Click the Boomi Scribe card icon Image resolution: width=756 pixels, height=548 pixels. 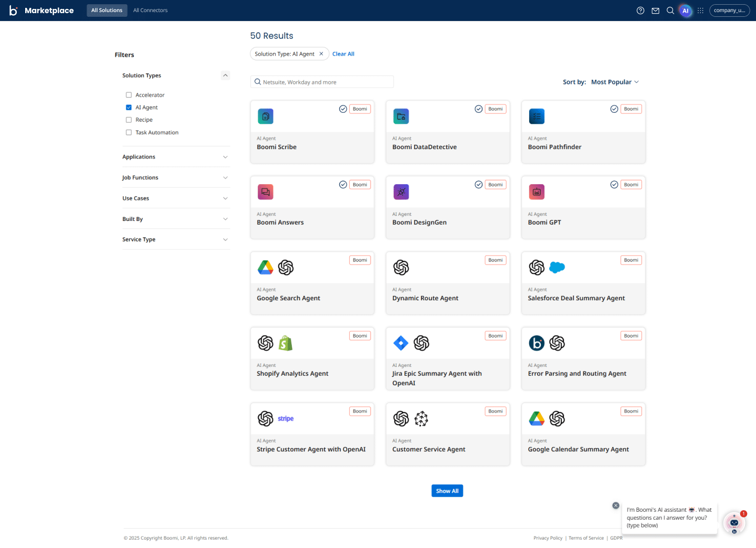pyautogui.click(x=266, y=117)
